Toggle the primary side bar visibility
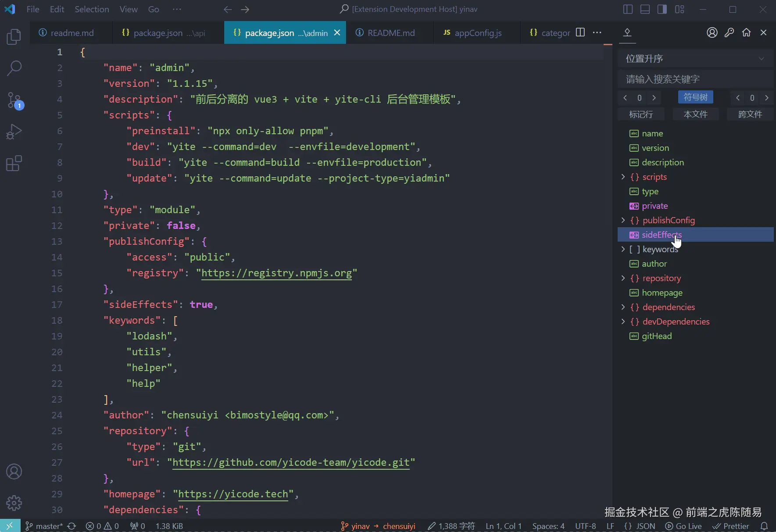 click(628, 9)
